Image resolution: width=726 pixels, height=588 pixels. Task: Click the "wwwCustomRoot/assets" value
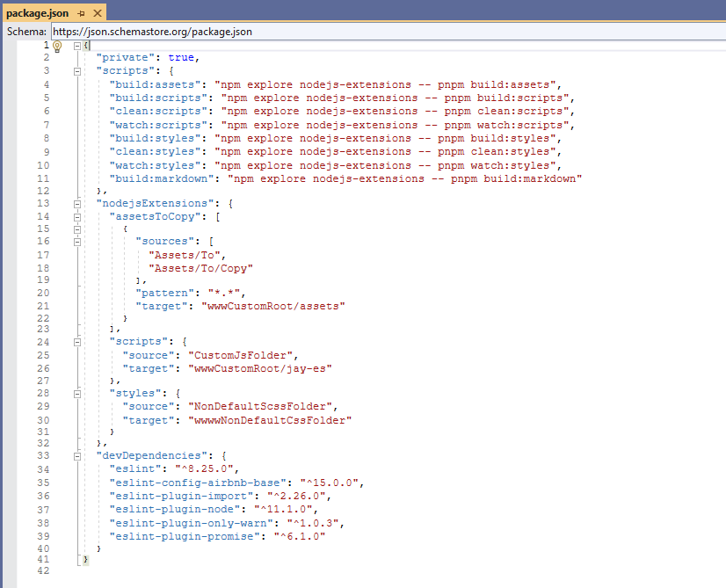(273, 306)
